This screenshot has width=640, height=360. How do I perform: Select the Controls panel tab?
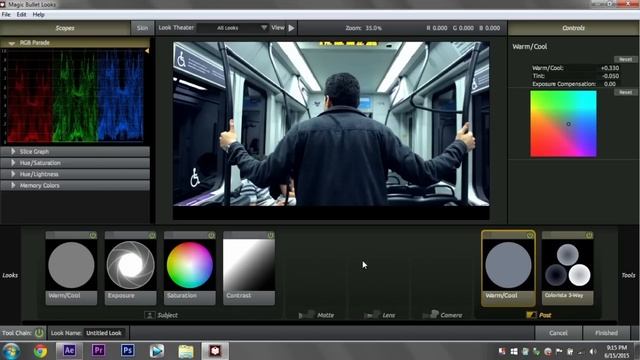tap(573, 28)
